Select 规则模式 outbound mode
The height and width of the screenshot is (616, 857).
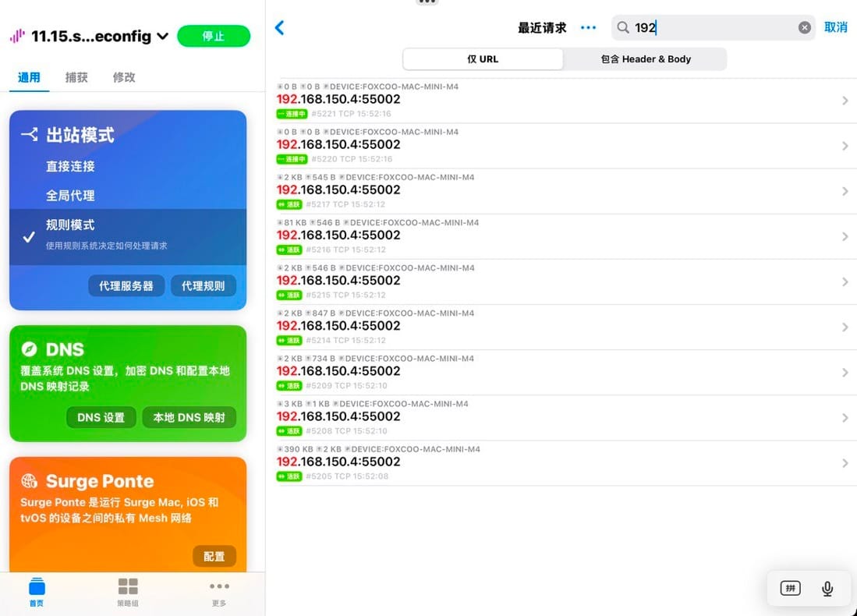128,237
